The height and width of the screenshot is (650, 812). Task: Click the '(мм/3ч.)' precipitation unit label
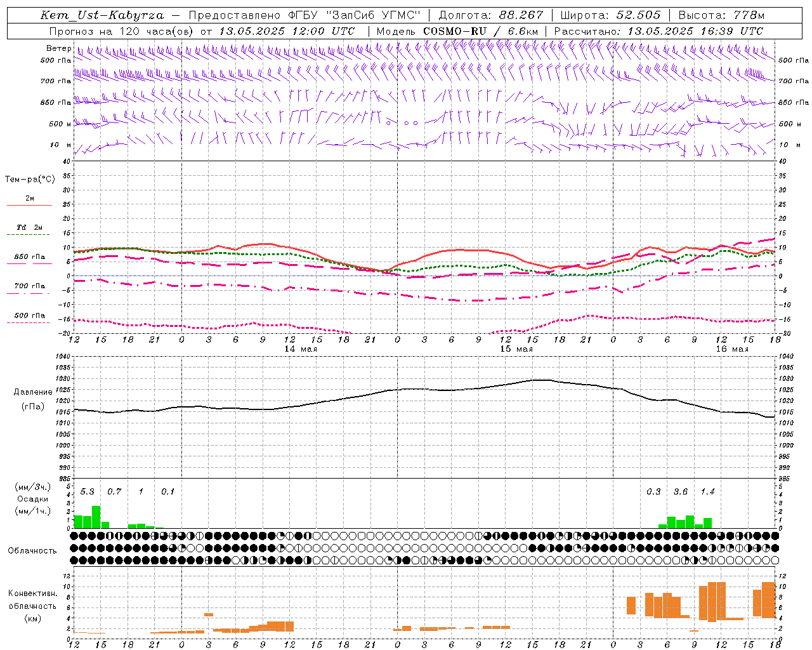coord(33,487)
